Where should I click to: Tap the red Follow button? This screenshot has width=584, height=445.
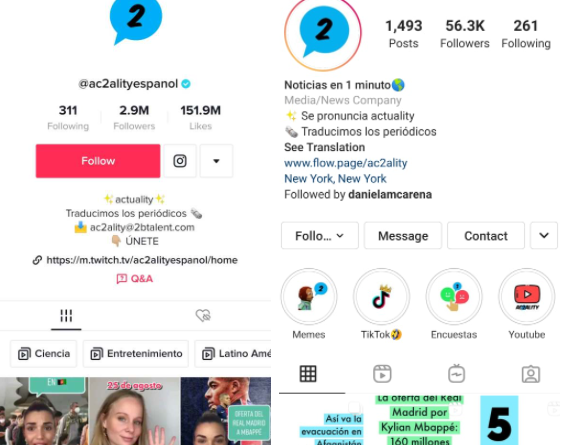coord(98,161)
